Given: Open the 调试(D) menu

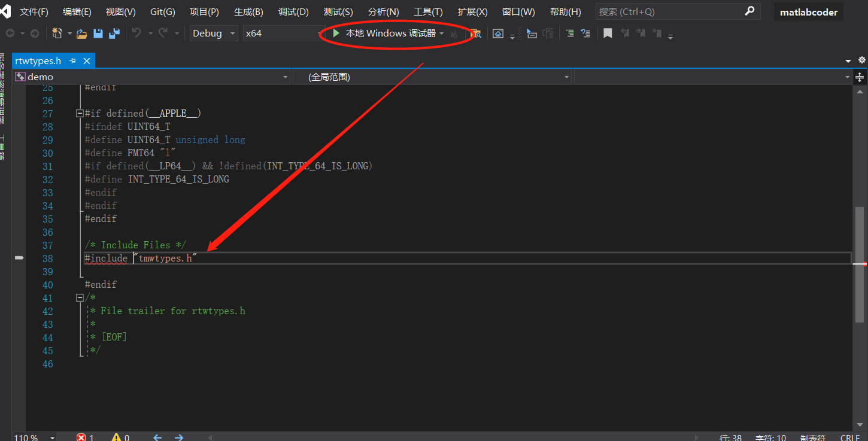Looking at the screenshot, I should pos(293,11).
